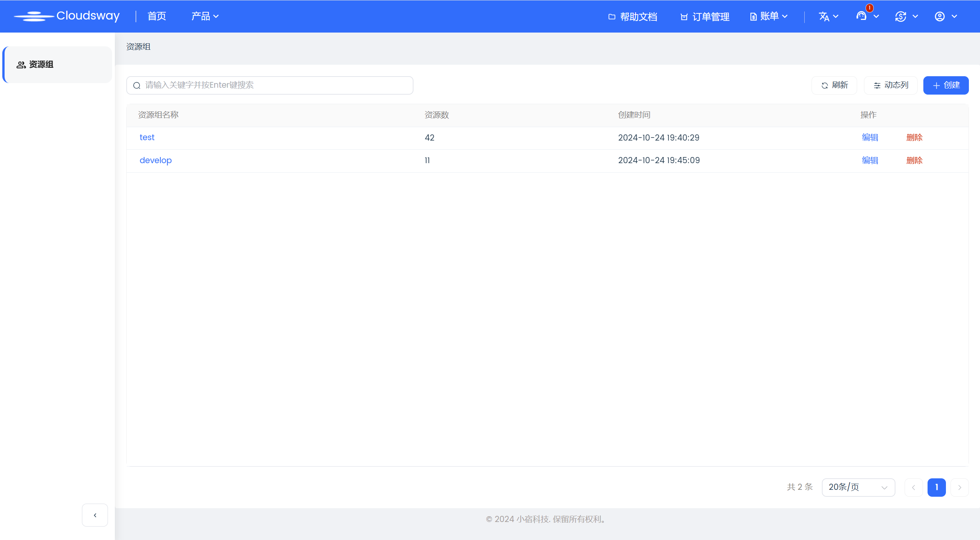
Task: Open the language translation icon menu
Action: (824, 16)
